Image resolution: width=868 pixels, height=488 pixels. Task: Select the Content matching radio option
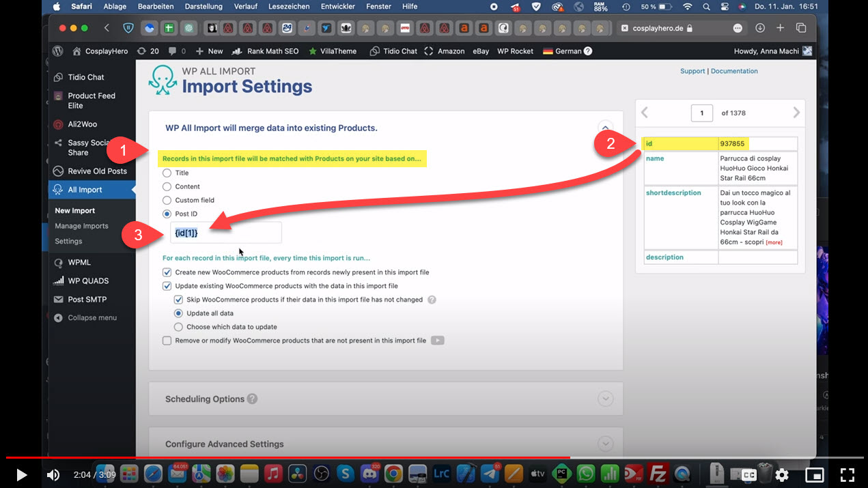(167, 186)
